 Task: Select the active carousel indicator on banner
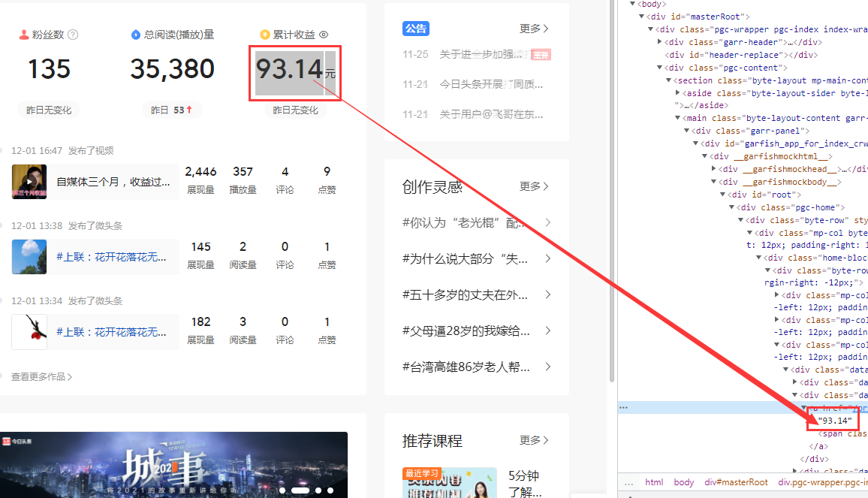click(300, 490)
